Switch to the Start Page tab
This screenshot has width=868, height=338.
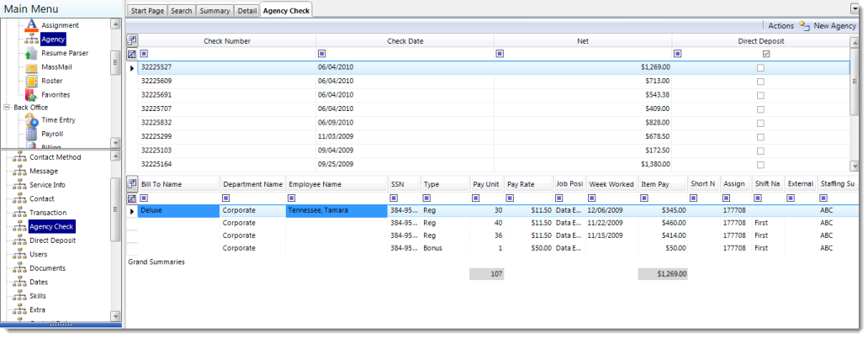146,11
